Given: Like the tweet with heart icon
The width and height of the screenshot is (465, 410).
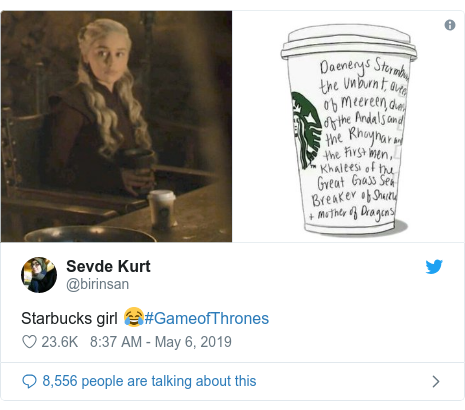Looking at the screenshot, I should [x=29, y=342].
